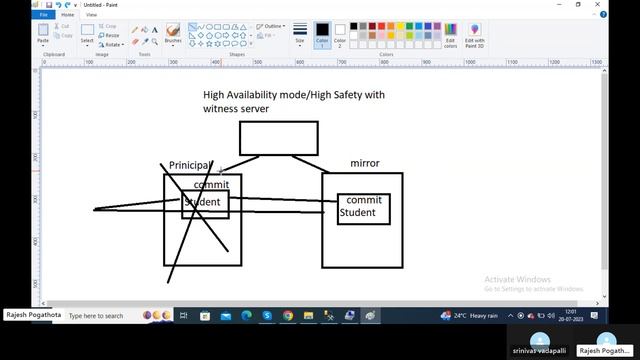Select the Right arrow shape
The height and width of the screenshot is (360, 640).
tap(226, 36)
